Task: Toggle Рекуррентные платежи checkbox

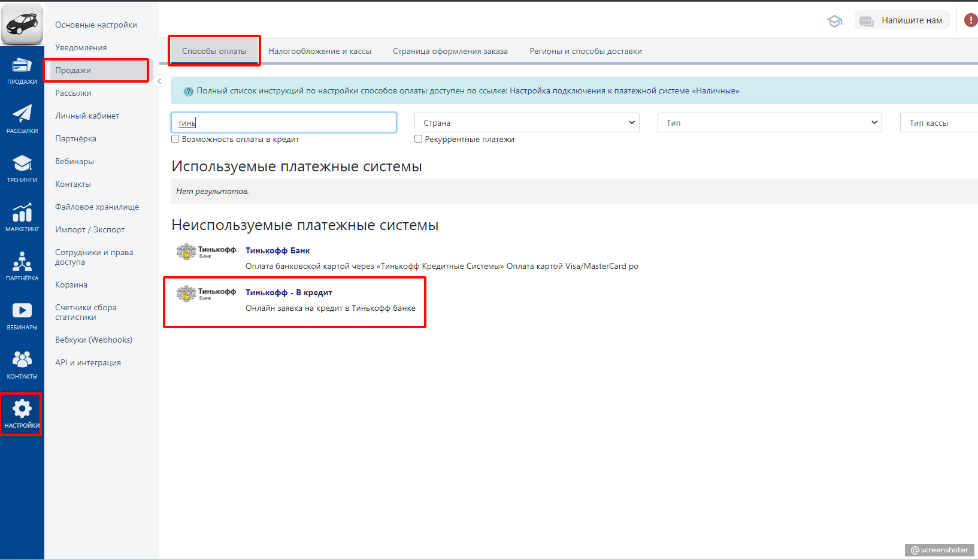Action: click(419, 139)
